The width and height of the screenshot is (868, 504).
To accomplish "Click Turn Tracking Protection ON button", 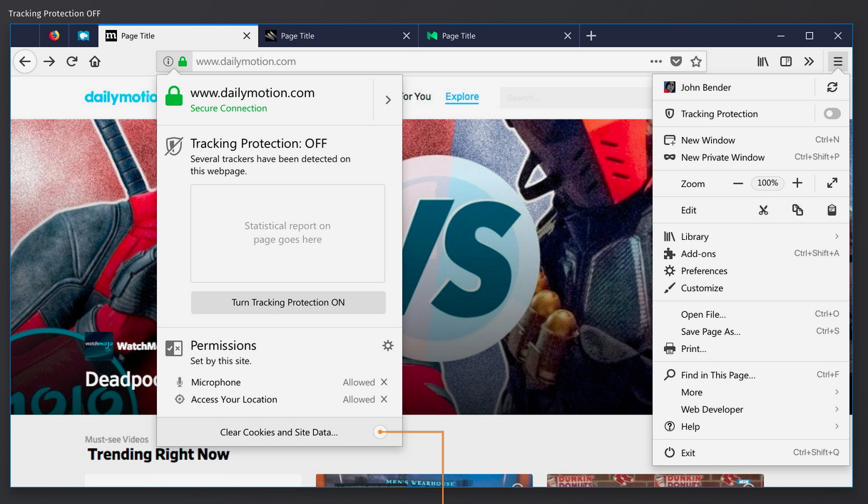I will tap(288, 303).
